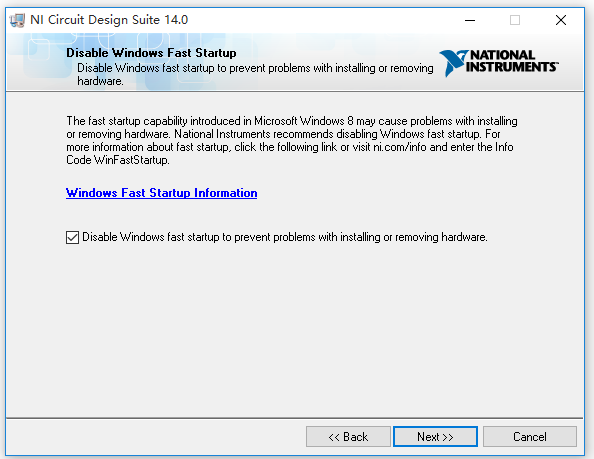The width and height of the screenshot is (594, 459).
Task: Click the National Instruments eagle emblem
Action: (x=453, y=62)
